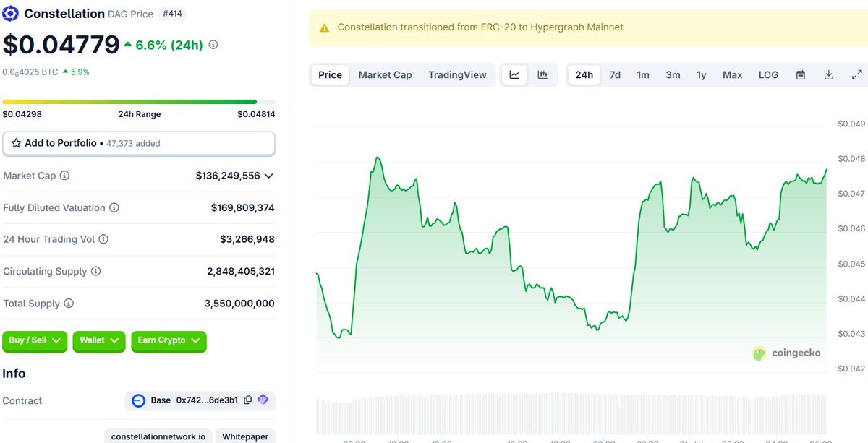Viewport: 868px width, 443px height.
Task: Open the Wallet dropdown
Action: point(100,340)
